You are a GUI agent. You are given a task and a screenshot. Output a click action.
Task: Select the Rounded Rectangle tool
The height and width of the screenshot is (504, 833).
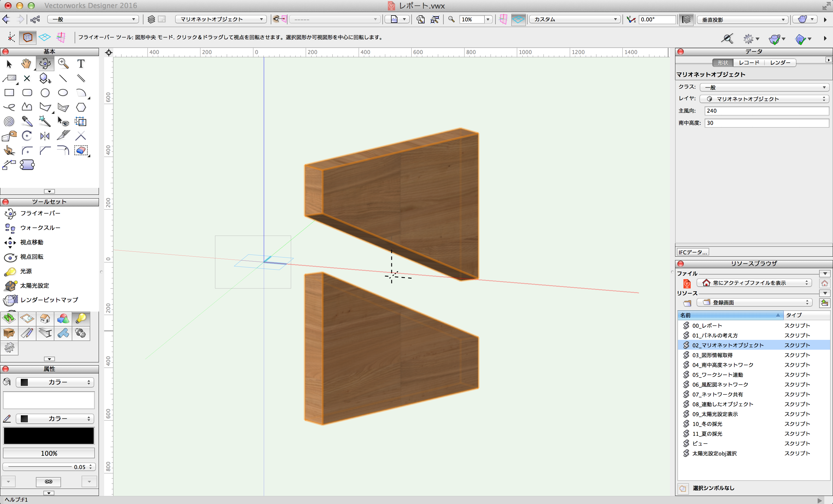[x=27, y=92]
